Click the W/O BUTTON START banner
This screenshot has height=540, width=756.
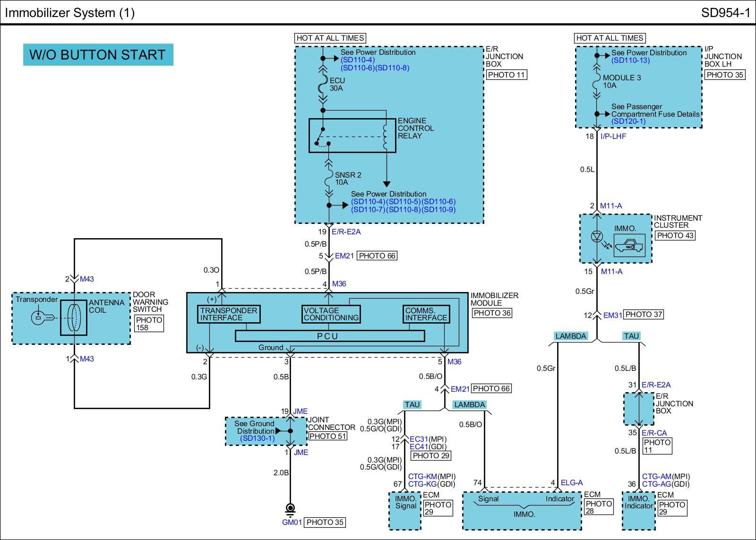tap(98, 55)
